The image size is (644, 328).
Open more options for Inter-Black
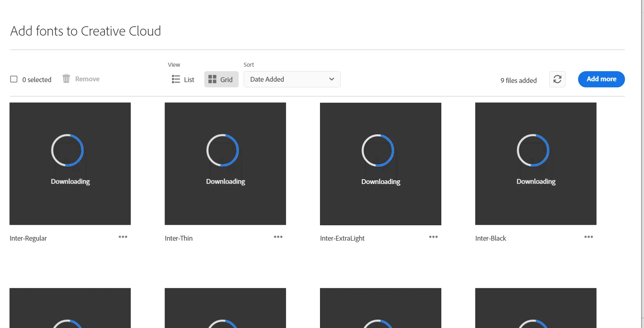(589, 237)
